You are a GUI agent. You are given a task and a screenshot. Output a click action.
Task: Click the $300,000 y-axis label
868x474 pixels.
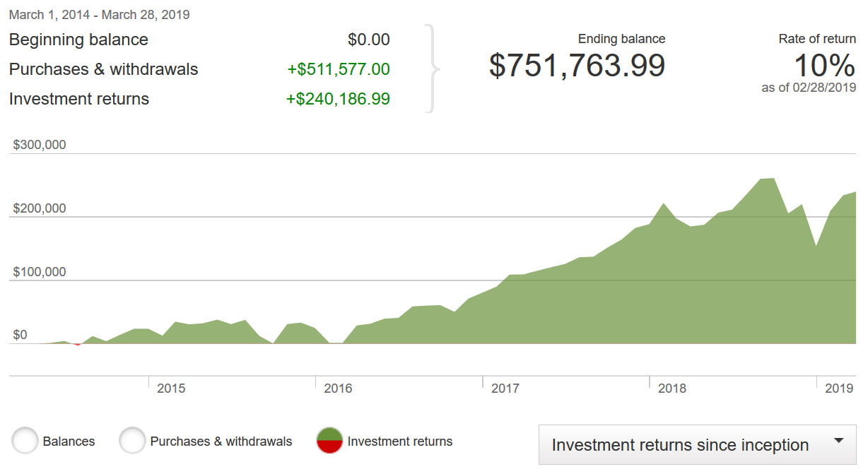point(40,145)
